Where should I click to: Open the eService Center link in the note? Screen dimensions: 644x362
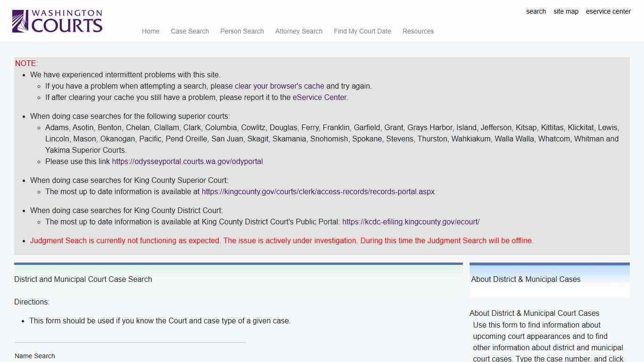(x=319, y=97)
